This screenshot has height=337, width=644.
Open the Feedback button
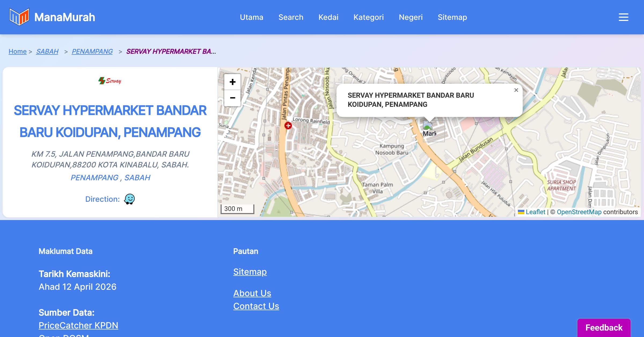tap(604, 327)
